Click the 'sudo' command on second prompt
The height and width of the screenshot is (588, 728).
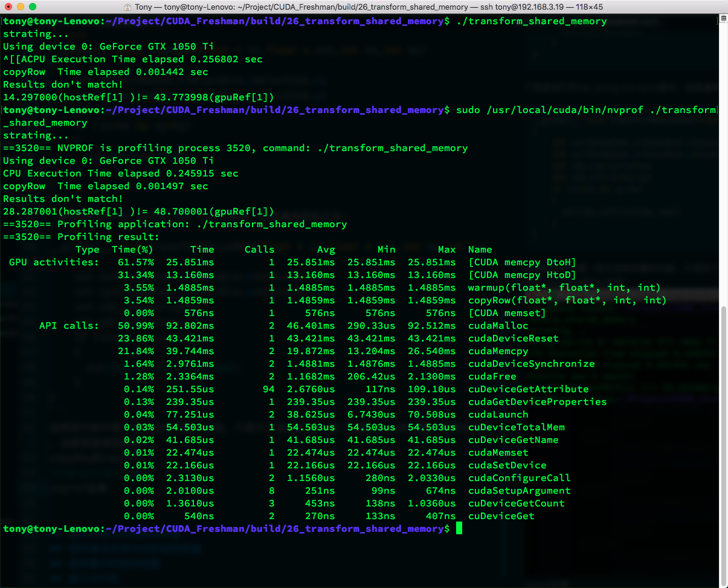click(468, 110)
